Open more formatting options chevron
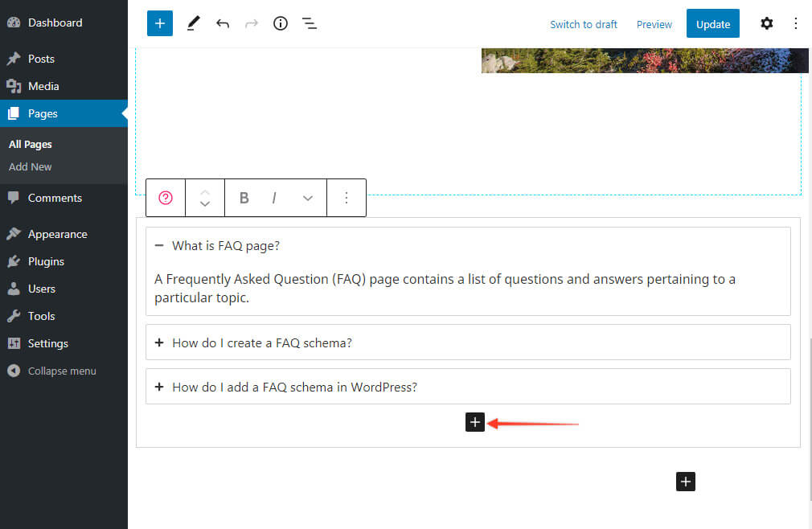This screenshot has height=529, width=812. point(308,197)
